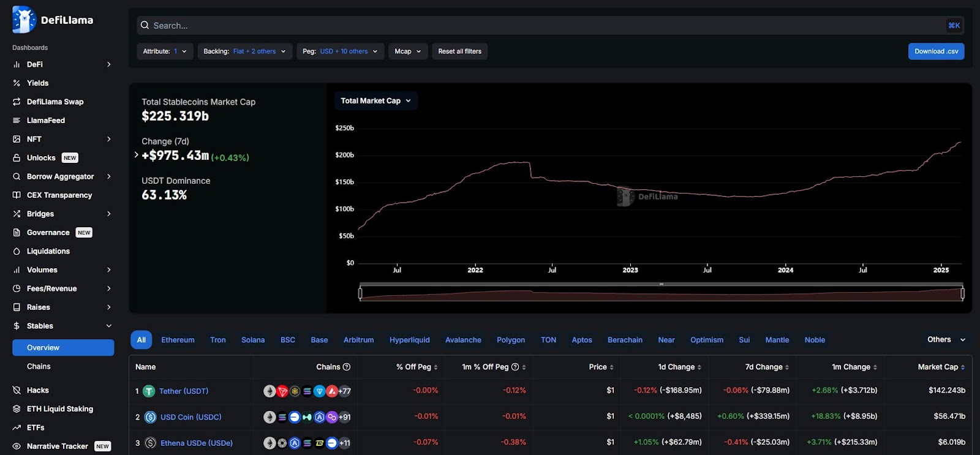Click the DefiLlama logo icon

(24, 20)
